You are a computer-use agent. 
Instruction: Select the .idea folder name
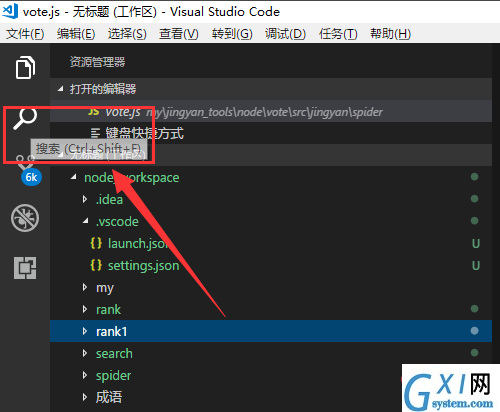(x=109, y=199)
